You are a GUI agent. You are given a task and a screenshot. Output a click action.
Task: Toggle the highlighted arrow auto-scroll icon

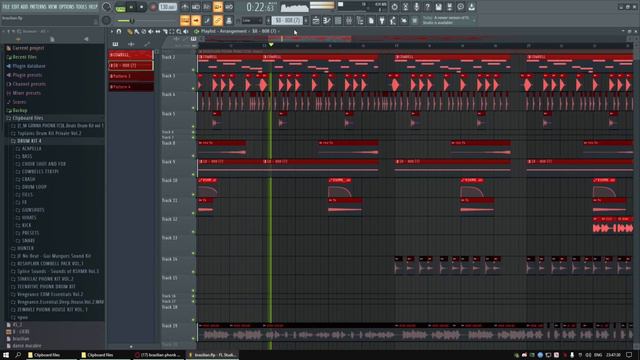pos(196,20)
